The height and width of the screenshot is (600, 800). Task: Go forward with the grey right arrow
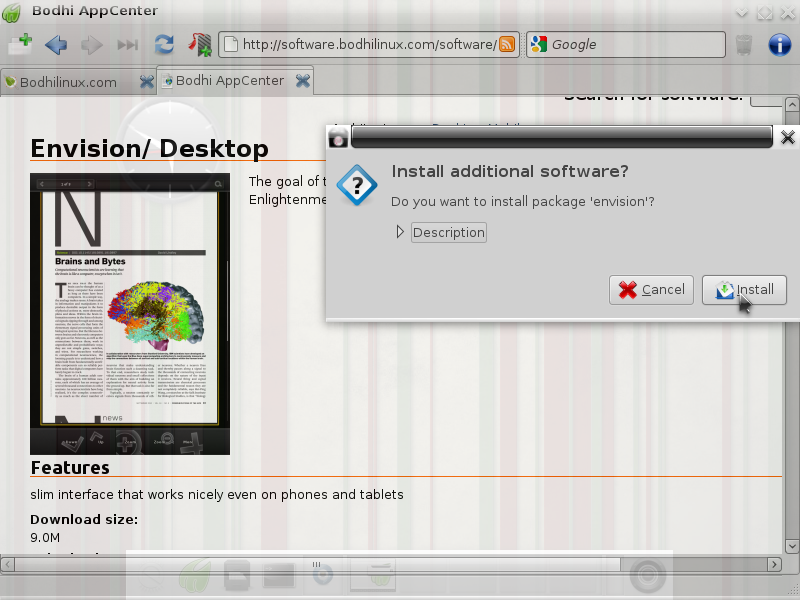click(x=92, y=45)
